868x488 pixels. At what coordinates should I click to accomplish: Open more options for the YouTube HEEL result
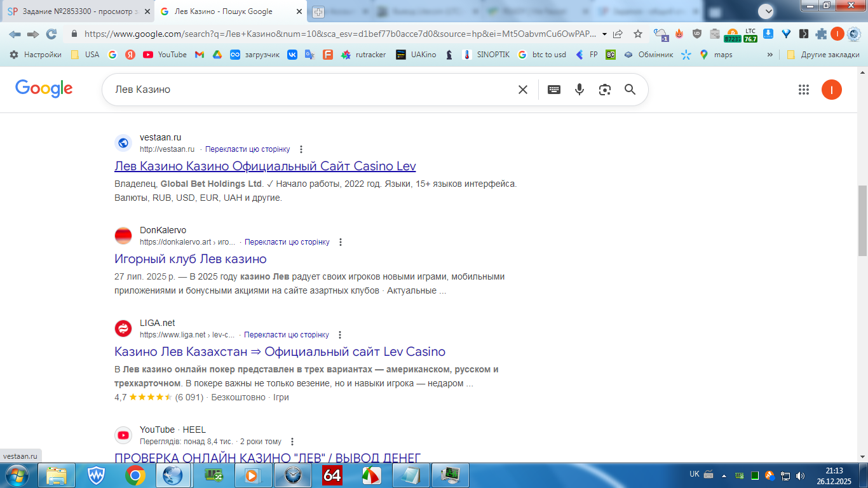(x=292, y=442)
